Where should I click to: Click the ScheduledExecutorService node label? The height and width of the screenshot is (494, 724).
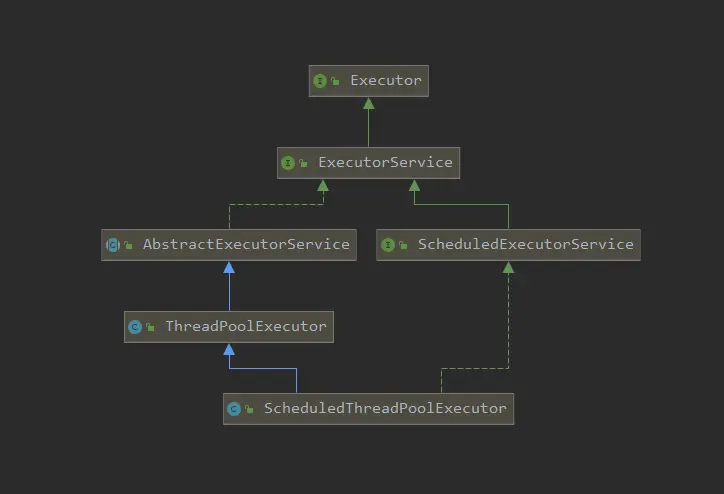point(525,244)
